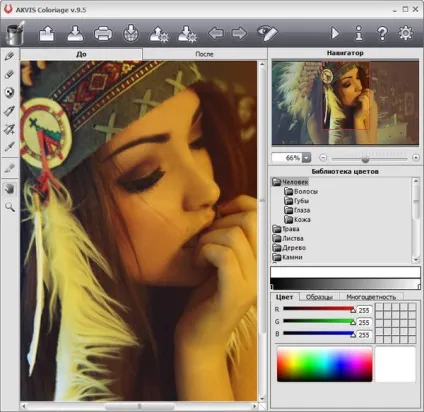The width and height of the screenshot is (424, 412).
Task: Click color library scroll down arrow
Action: (416, 259)
